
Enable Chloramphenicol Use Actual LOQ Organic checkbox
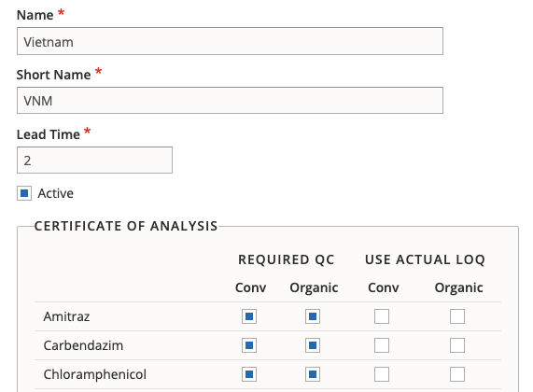457,374
